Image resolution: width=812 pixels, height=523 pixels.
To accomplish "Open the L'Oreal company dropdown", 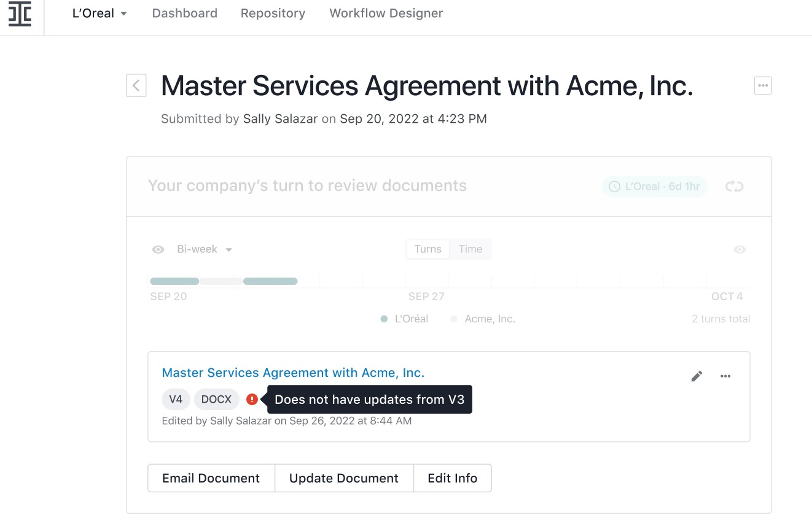I will point(100,14).
